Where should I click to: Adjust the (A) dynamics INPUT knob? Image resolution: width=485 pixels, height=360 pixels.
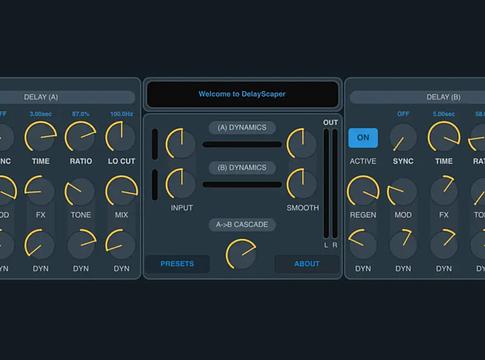click(x=180, y=144)
